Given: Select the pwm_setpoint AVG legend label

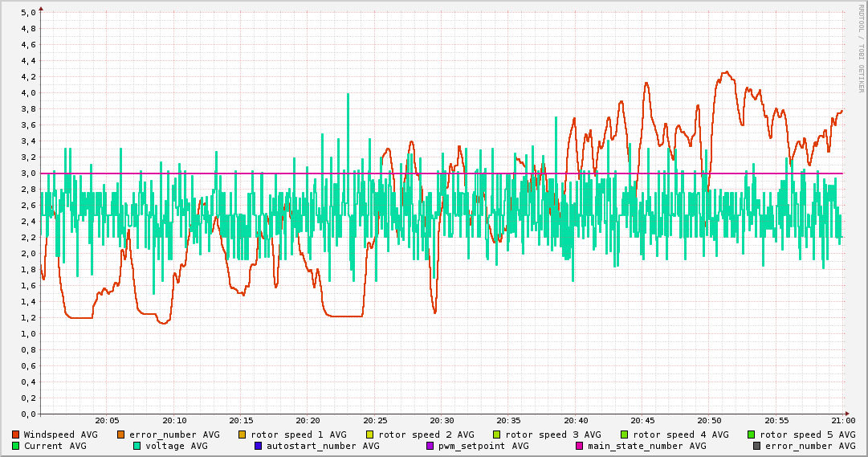Looking at the screenshot, I should click(483, 446).
